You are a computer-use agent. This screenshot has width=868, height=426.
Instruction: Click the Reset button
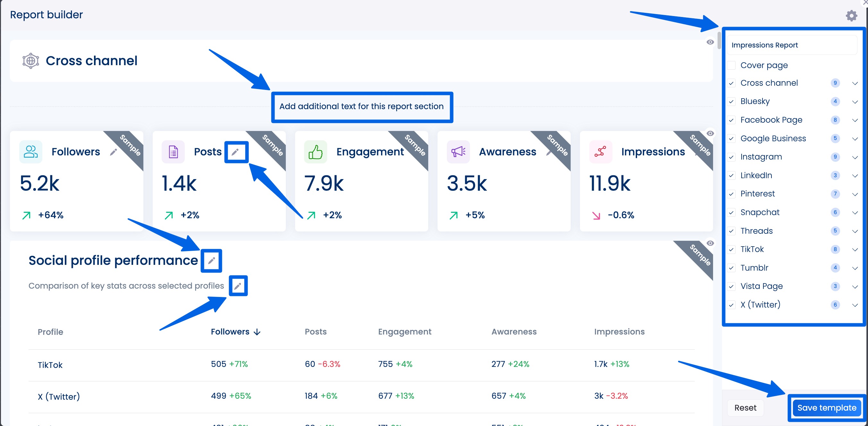click(x=745, y=407)
